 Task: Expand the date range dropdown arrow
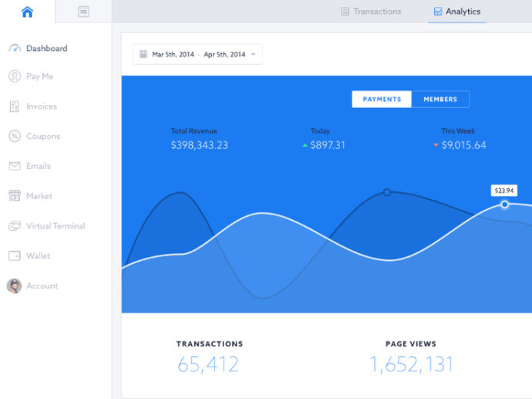click(253, 55)
